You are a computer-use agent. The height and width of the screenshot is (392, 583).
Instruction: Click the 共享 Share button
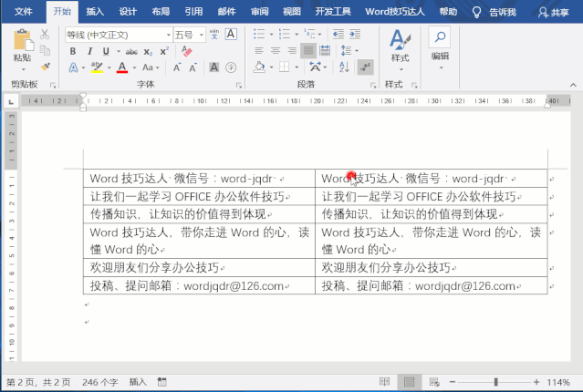(x=554, y=13)
